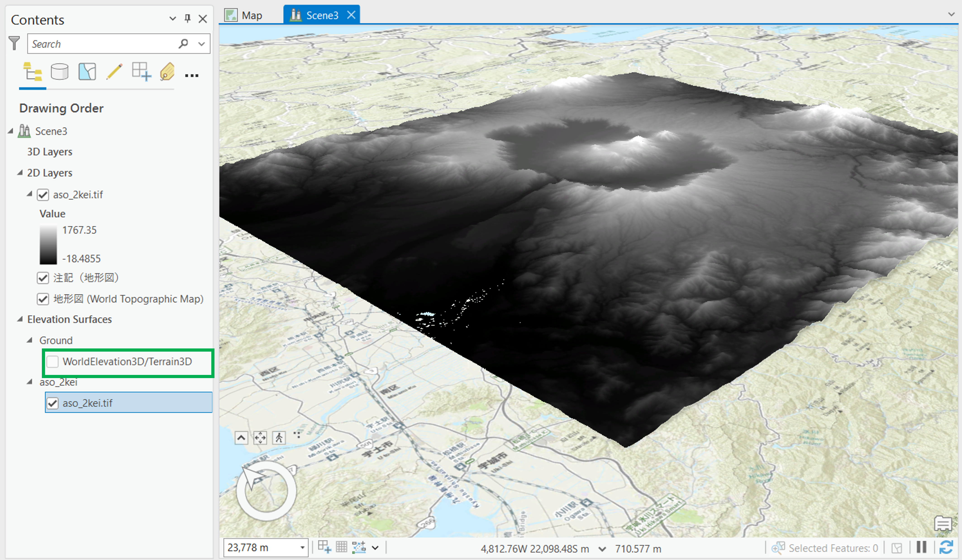Open Contents pane options chevron
The height and width of the screenshot is (560, 962).
tap(173, 18)
